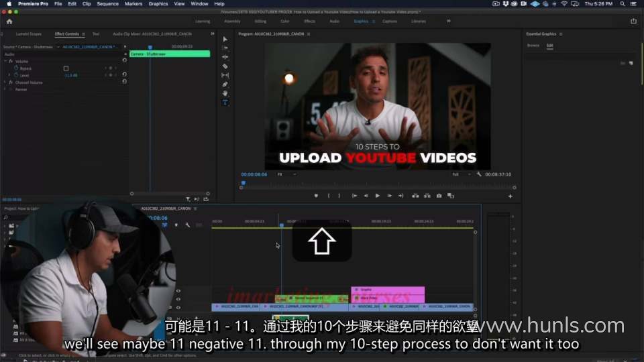Click the Level value field
The width and height of the screenshot is (644, 362).
[x=71, y=75]
